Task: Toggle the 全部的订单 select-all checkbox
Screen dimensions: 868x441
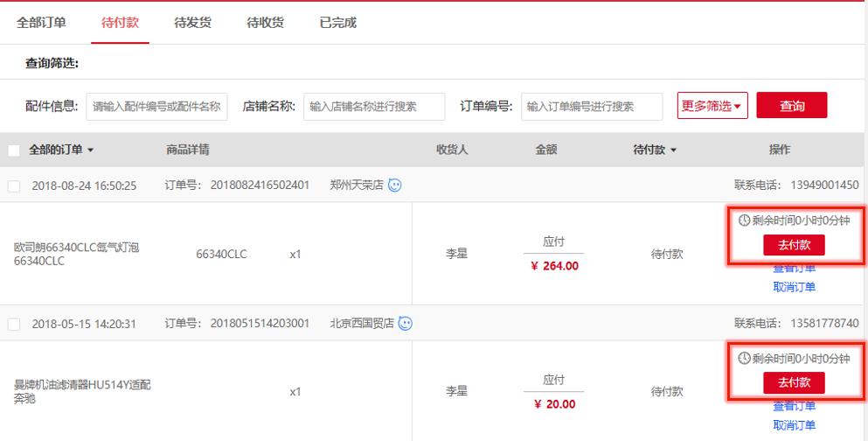Action: (x=14, y=150)
